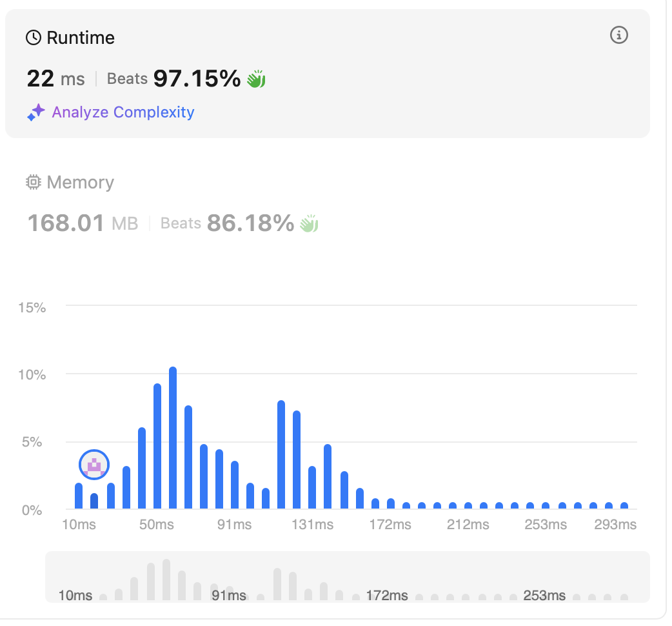Select the Runtime heading
The image size is (672, 626).
(80, 38)
